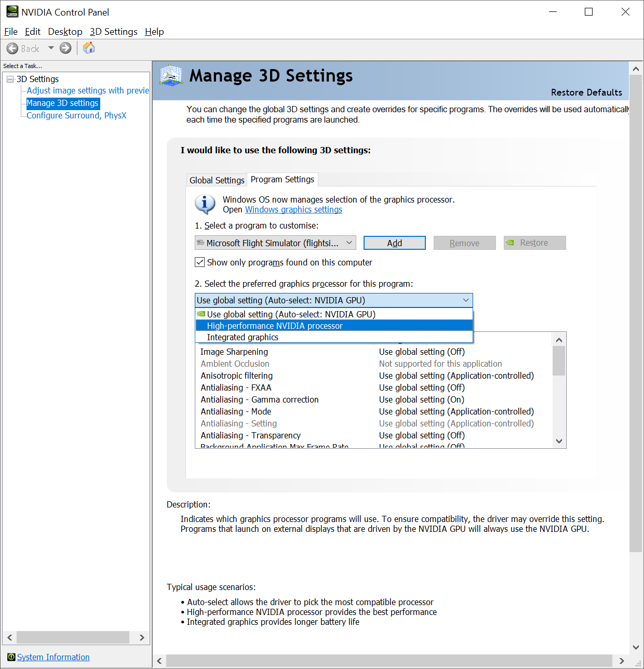This screenshot has width=644, height=669.
Task: Click the main panel vertical scroll down arrow
Action: coord(636,647)
